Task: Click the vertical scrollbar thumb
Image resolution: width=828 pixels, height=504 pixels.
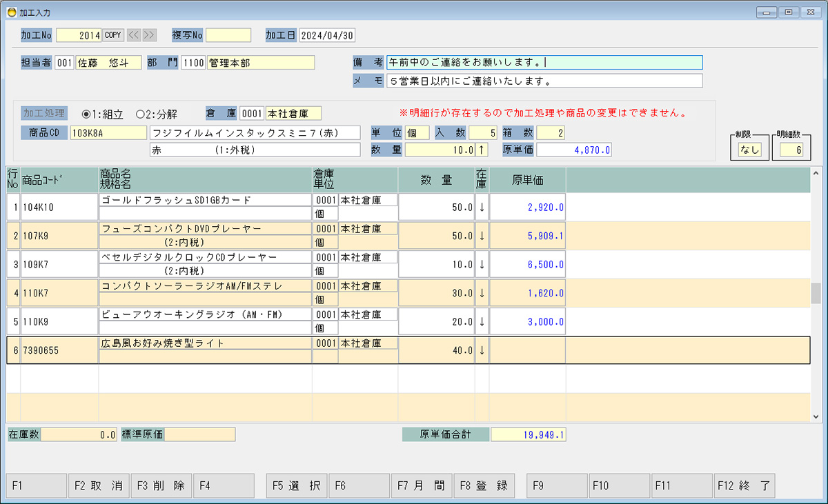Action: coord(816,293)
